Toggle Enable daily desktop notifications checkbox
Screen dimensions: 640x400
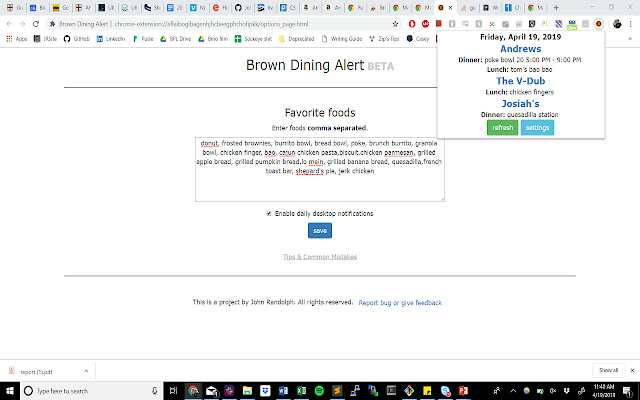269,213
